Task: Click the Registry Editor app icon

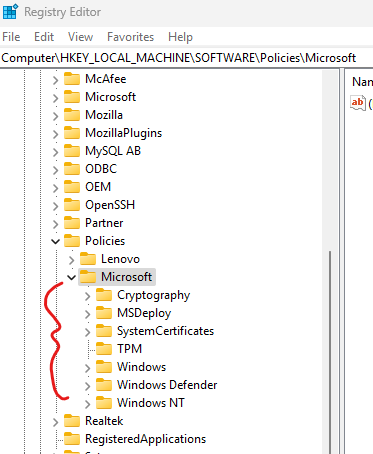Action: click(10, 12)
